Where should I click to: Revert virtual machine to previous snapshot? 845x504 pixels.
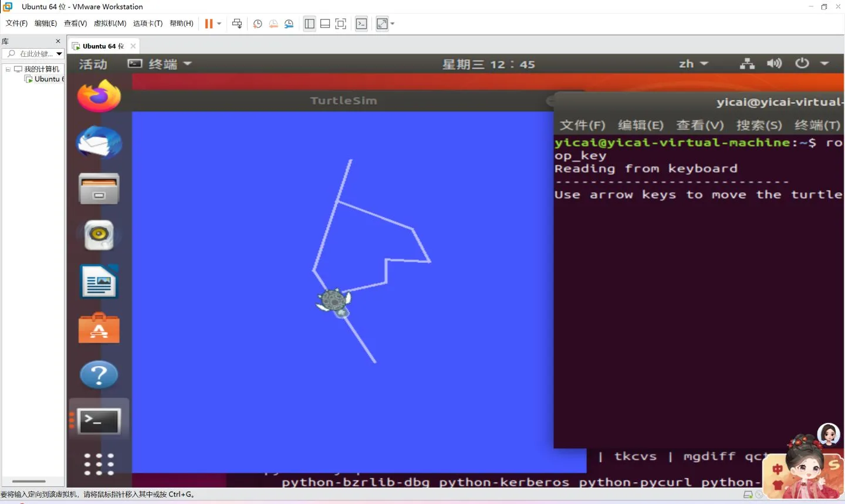click(x=273, y=23)
